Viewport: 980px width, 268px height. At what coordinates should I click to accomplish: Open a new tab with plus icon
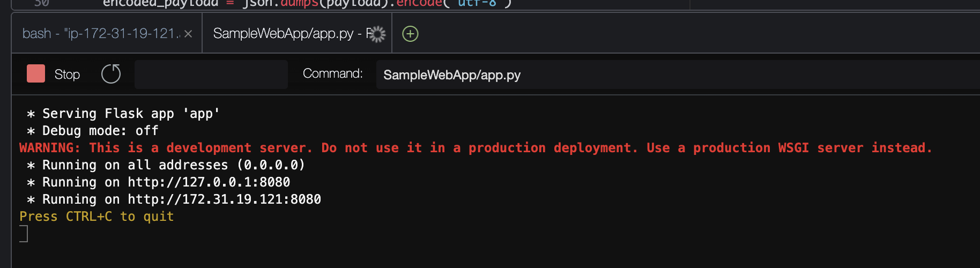(x=410, y=34)
